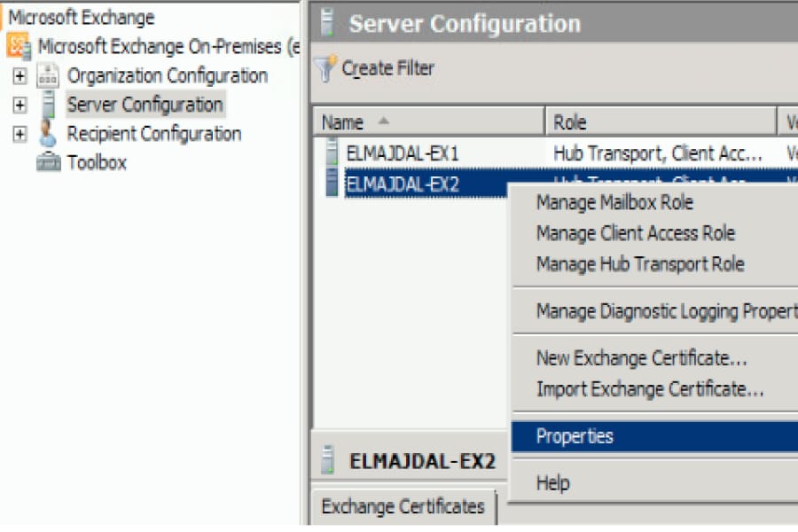Click the Recipient Configuration person icon
The width and height of the screenshot is (798, 532).
tap(48, 133)
